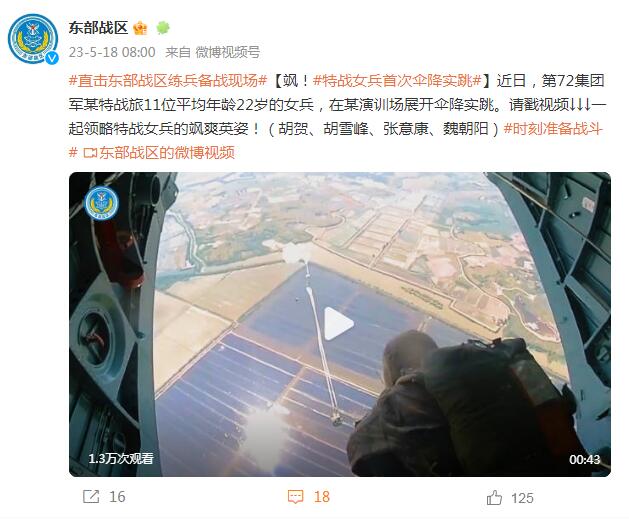The width and height of the screenshot is (629, 519).
Task: Click the repost count 16
Action: (x=118, y=497)
